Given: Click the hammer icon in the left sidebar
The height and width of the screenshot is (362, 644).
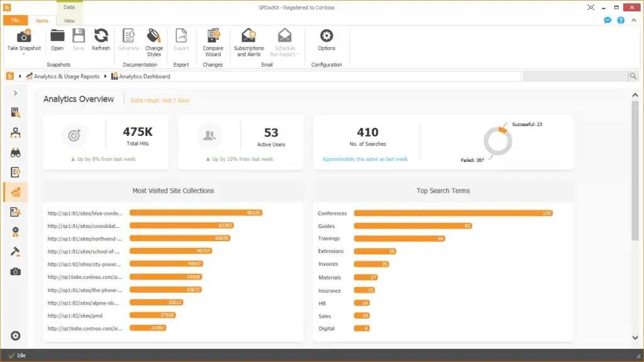Looking at the screenshot, I should point(16,251).
